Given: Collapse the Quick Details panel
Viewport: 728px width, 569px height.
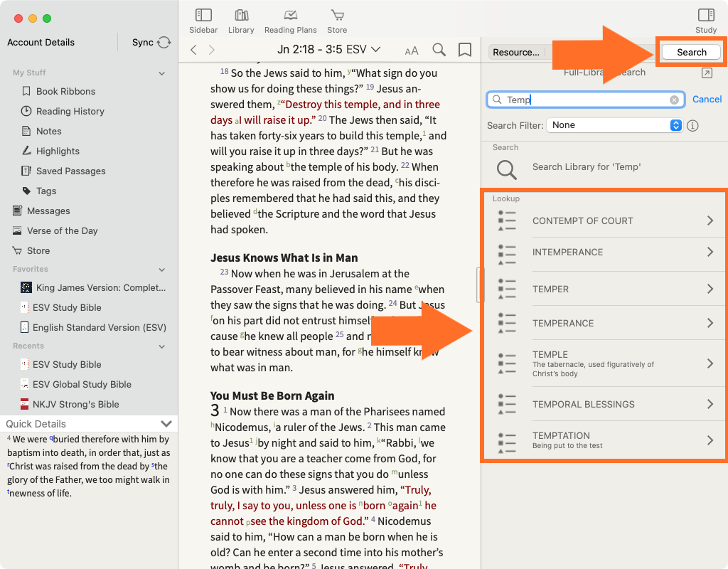Looking at the screenshot, I should [166, 424].
